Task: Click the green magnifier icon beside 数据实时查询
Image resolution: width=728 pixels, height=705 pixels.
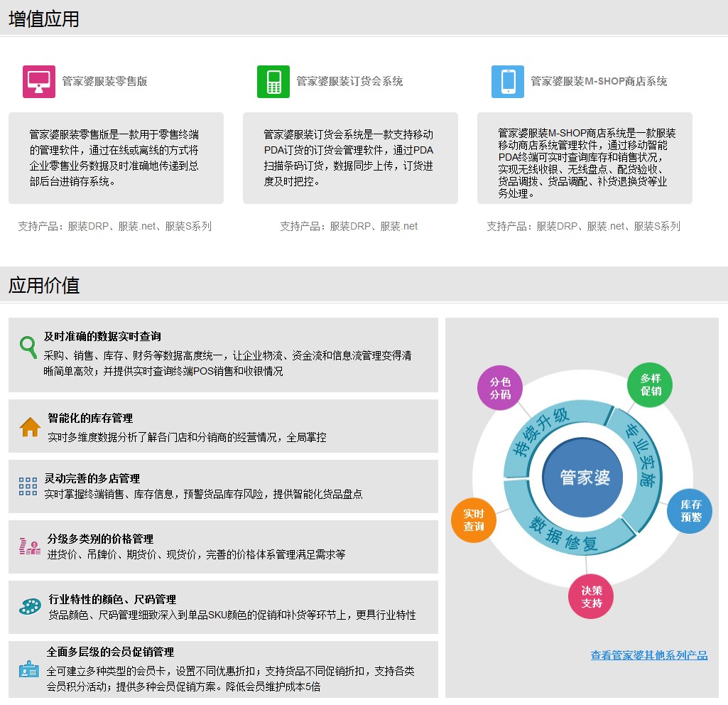Action: coord(28,347)
